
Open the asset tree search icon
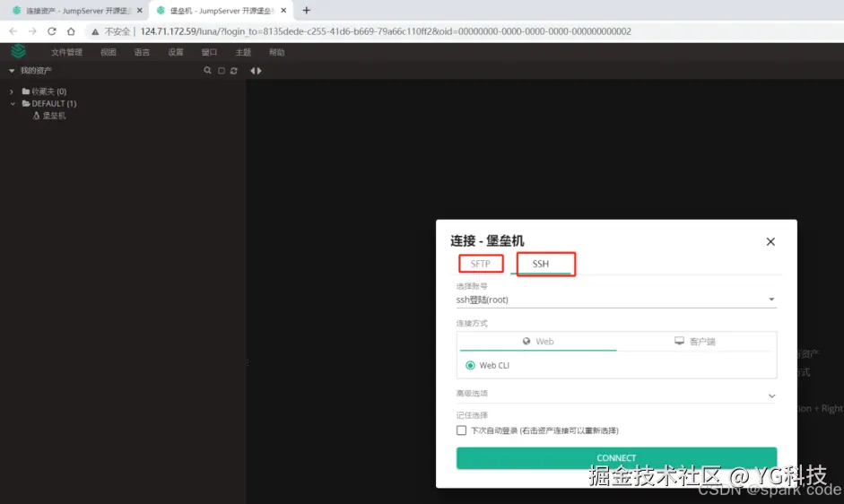tap(207, 71)
